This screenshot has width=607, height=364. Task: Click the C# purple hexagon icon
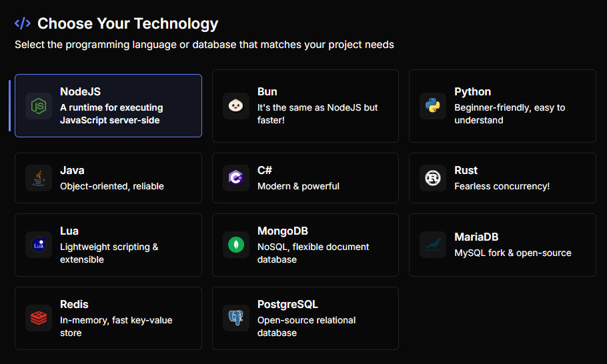(x=236, y=178)
